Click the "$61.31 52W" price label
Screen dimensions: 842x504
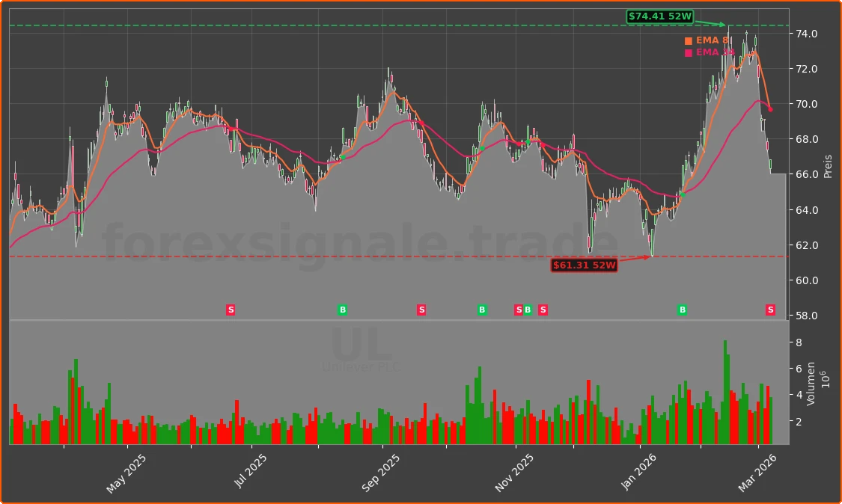click(584, 264)
